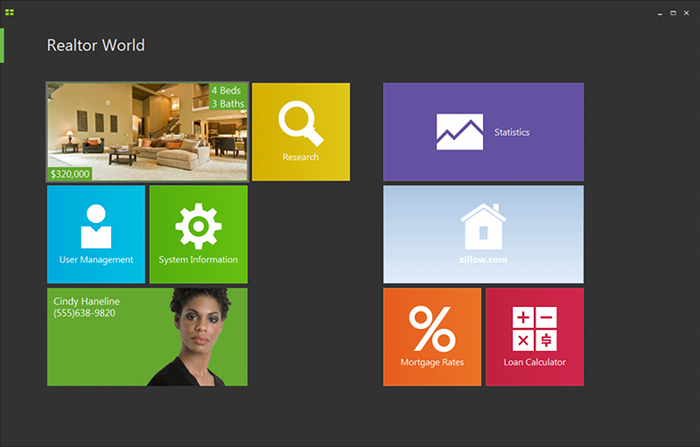700x447 pixels.
Task: Select the $320,000 price tag
Action: [70, 174]
